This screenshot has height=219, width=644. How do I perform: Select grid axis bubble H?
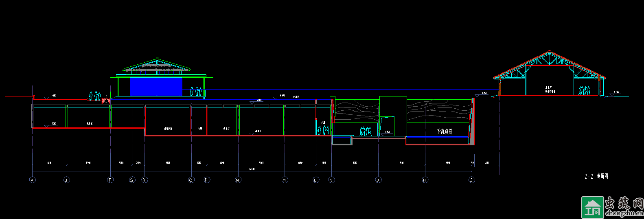point(425,180)
